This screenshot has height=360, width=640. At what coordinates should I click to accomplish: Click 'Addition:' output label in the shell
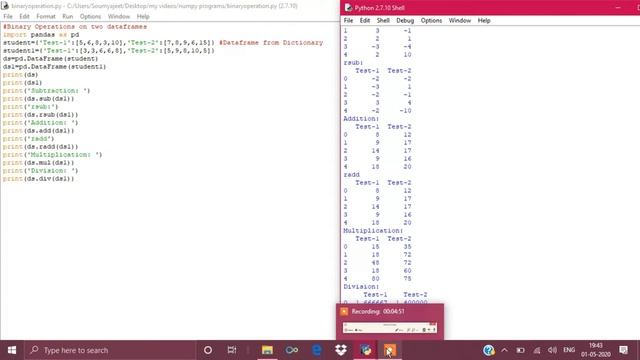coord(361,119)
